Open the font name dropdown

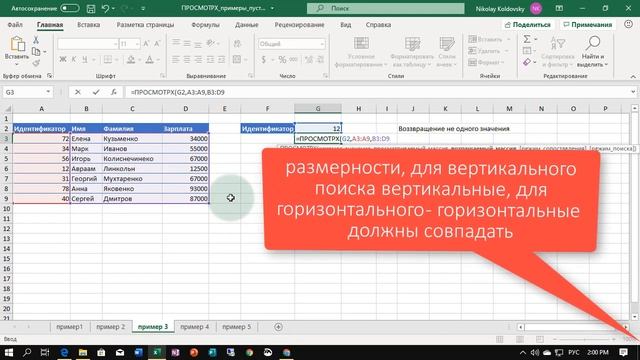pyautogui.click(x=115, y=44)
